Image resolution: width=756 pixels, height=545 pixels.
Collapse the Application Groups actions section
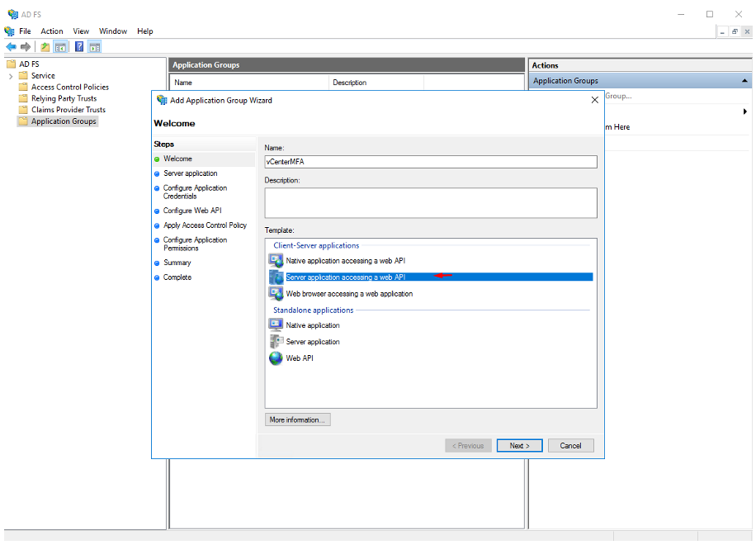click(744, 81)
